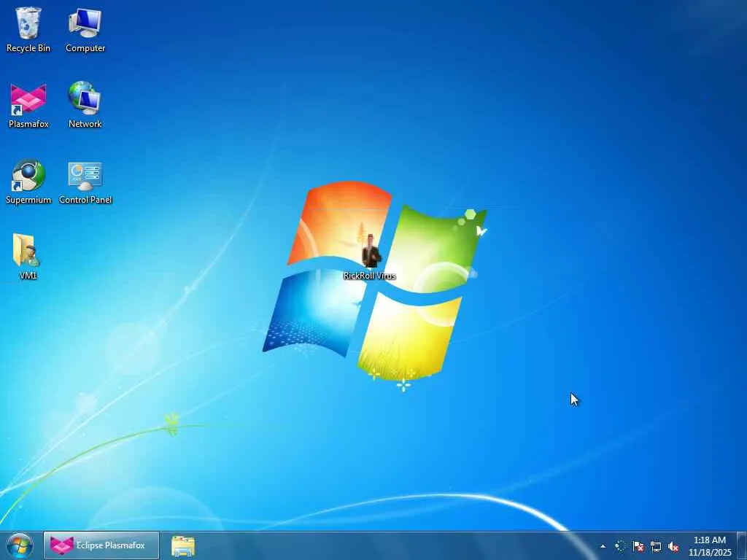The height and width of the screenshot is (560, 747).
Task: Select the Network desktop icon
Action: tap(85, 106)
